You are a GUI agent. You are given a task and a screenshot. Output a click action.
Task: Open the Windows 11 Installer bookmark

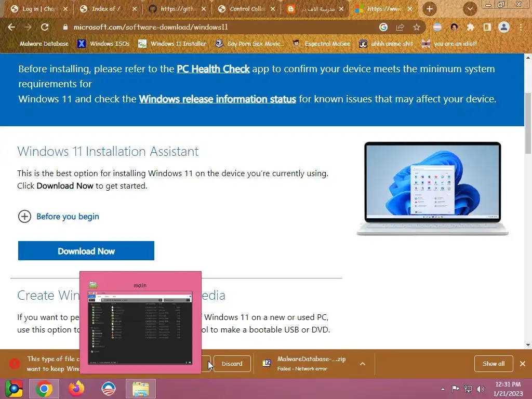(x=172, y=44)
